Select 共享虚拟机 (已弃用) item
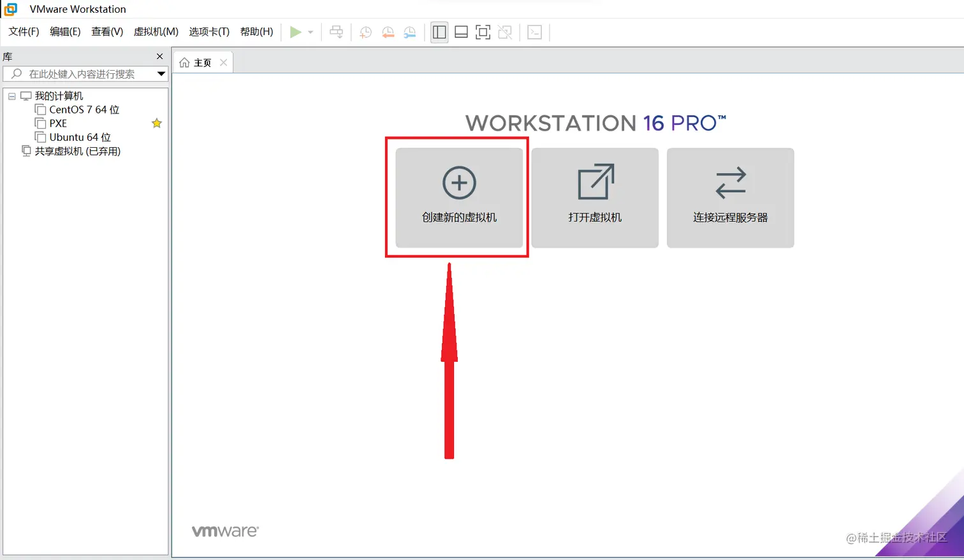 77,152
